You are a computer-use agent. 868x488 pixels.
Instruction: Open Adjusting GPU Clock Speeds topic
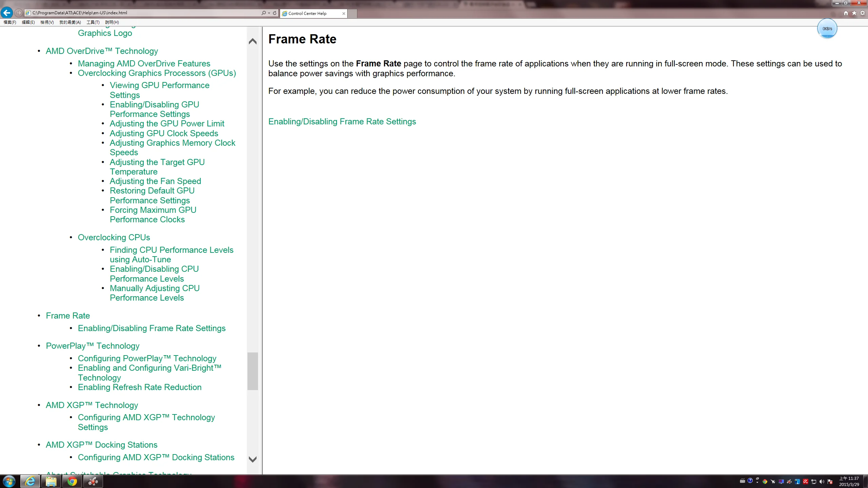tap(164, 133)
